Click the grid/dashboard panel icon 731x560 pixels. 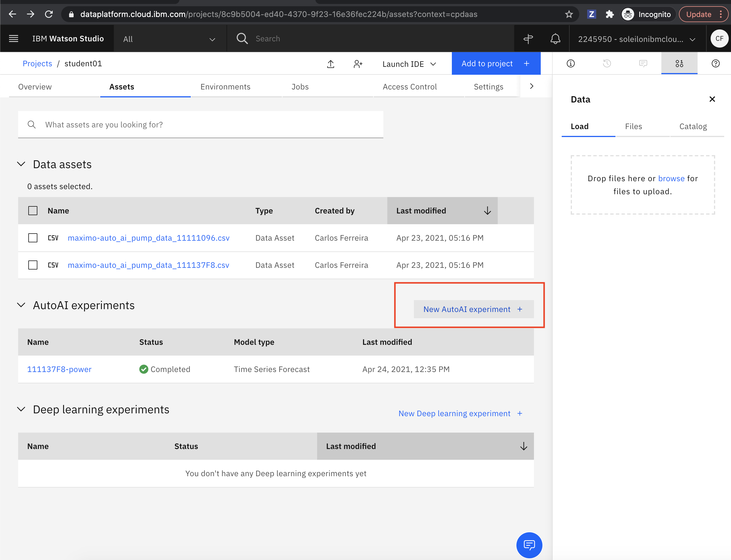coord(679,63)
